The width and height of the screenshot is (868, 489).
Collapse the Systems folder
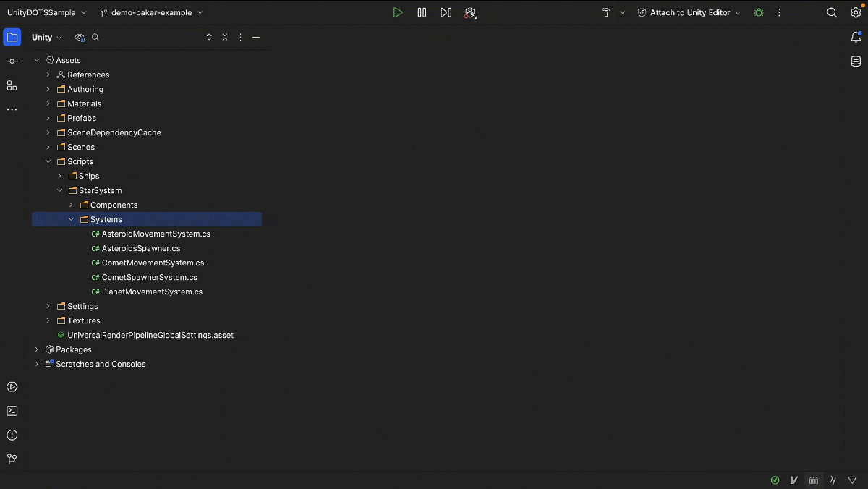coord(71,219)
